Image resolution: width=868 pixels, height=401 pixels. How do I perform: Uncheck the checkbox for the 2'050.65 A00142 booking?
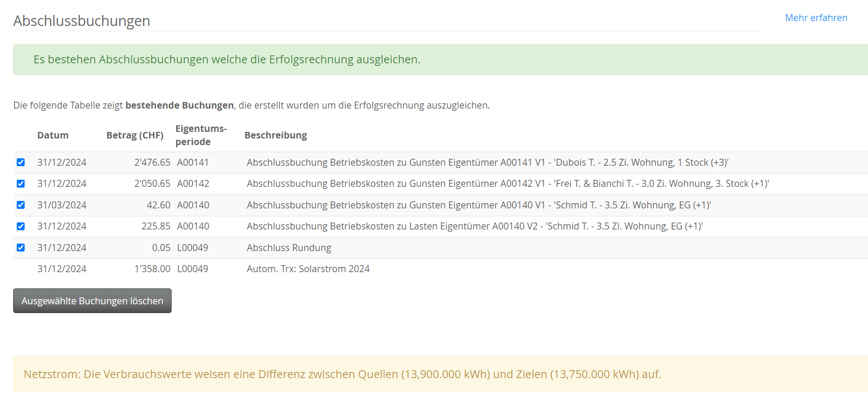pyautogui.click(x=21, y=183)
